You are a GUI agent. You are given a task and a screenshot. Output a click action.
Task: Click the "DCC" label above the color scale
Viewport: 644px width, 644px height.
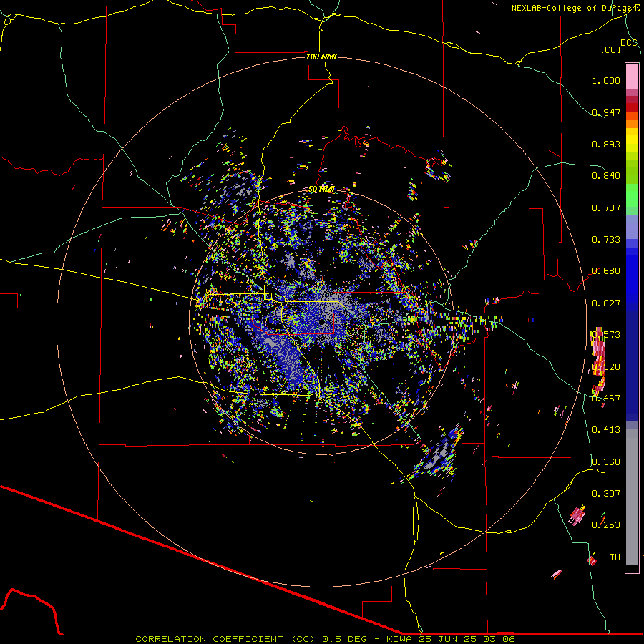[628, 43]
